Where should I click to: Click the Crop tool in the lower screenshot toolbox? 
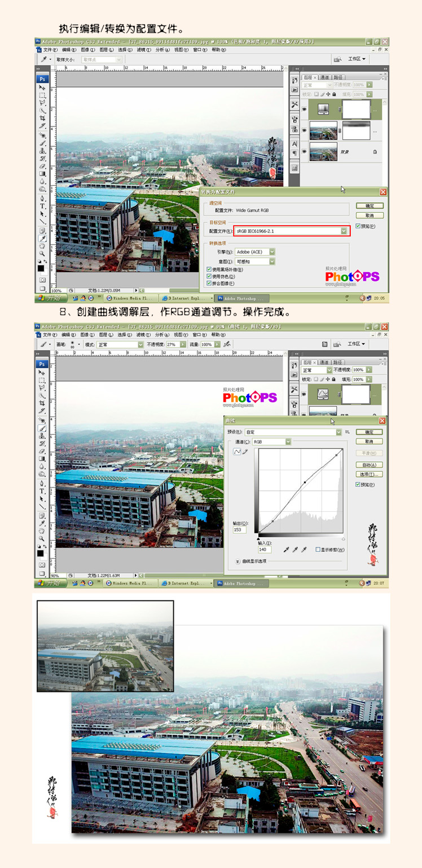[42, 403]
